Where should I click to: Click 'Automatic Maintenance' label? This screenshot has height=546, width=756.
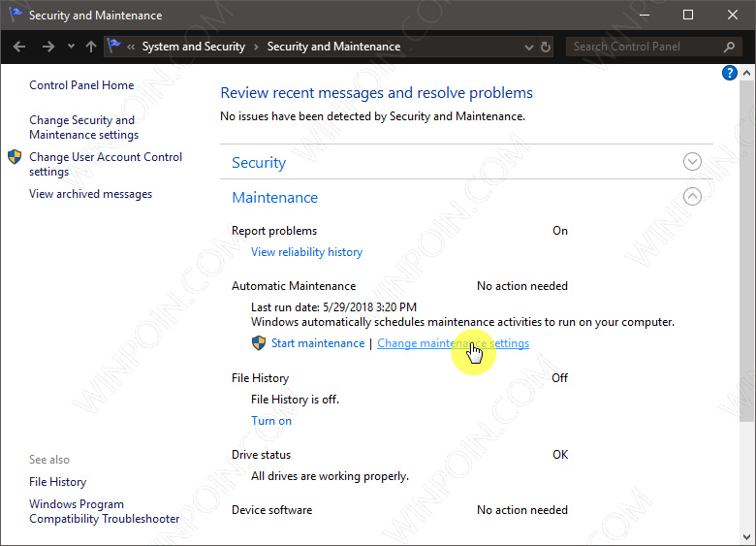294,286
